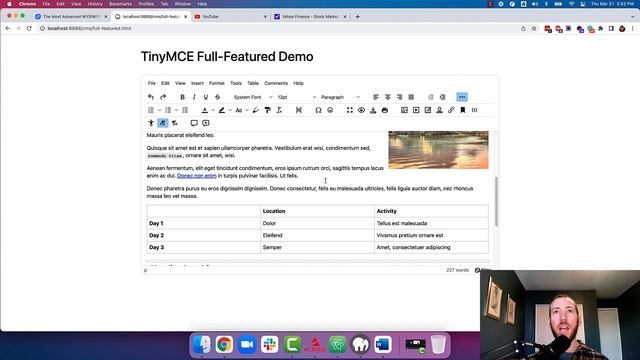This screenshot has height=360, width=640.
Task: Insert a checklist from the toolbar
Action: [x=185, y=110]
